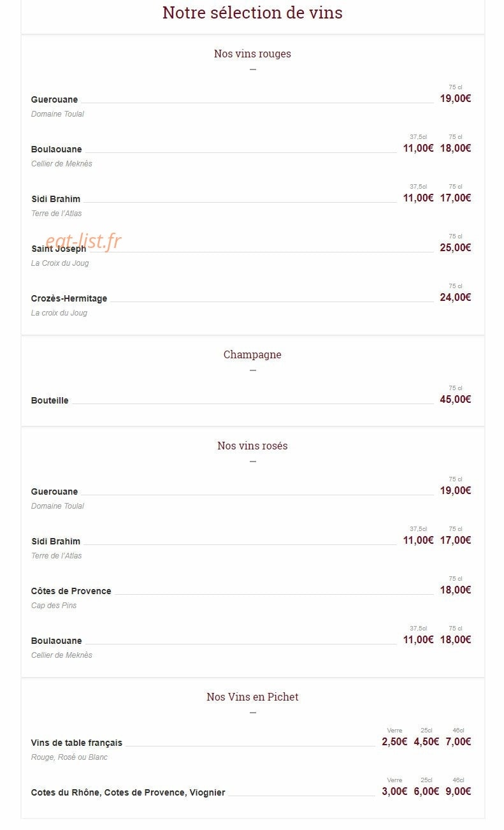The height and width of the screenshot is (830, 504).
Task: Click the eat-list.fr watermark
Action: tap(83, 240)
